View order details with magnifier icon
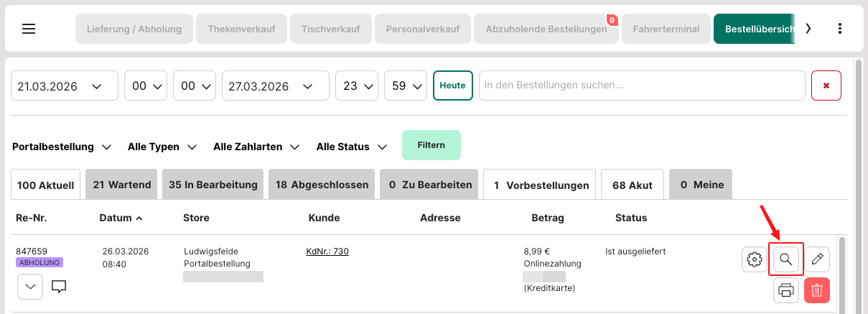 (785, 259)
